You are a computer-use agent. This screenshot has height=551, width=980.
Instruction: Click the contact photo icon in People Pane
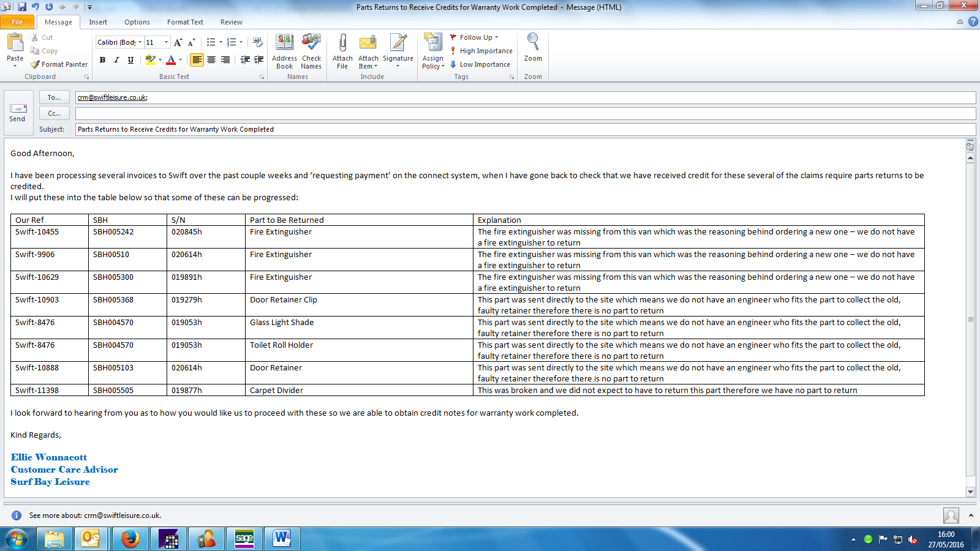click(951, 515)
